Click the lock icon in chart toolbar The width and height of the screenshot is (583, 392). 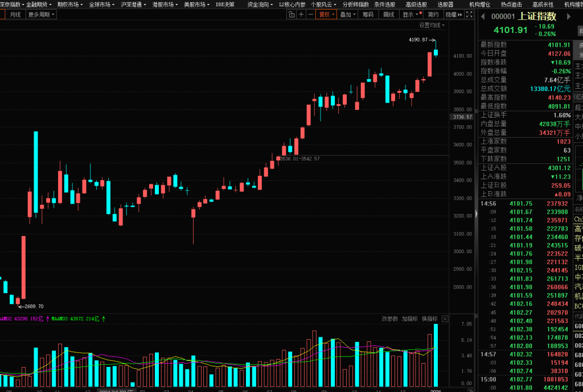pyautogui.click(x=290, y=15)
